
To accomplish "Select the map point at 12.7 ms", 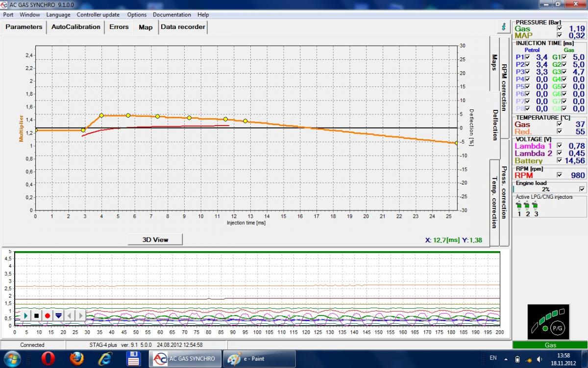I will pos(245,121).
